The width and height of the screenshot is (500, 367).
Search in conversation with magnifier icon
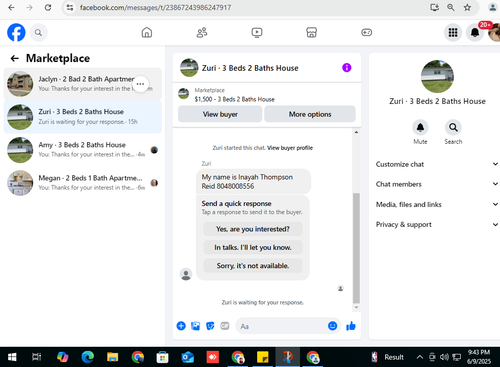pos(453,127)
